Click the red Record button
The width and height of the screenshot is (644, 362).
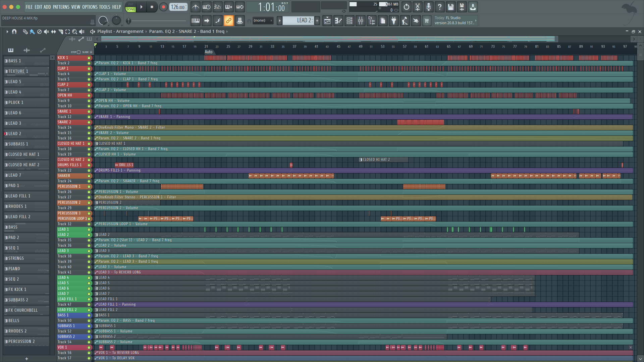tap(163, 7)
